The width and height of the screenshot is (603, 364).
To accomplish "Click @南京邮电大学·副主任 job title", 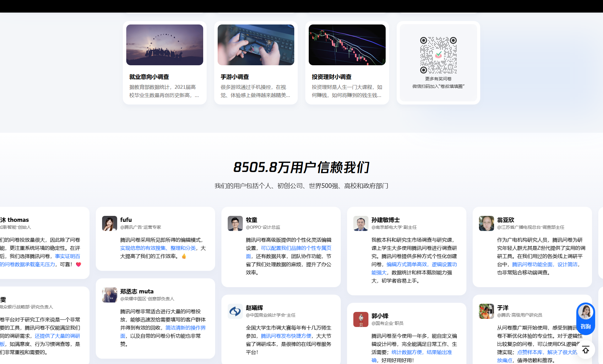I will coord(394,227).
